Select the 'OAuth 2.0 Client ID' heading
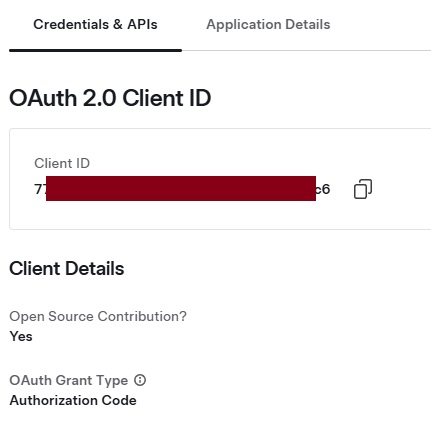The width and height of the screenshot is (431, 429). click(x=110, y=98)
